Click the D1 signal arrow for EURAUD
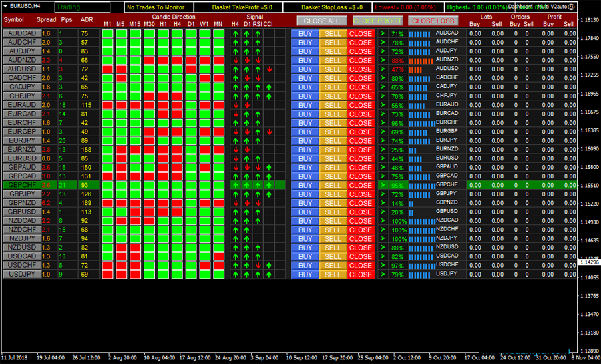 pos(247,105)
